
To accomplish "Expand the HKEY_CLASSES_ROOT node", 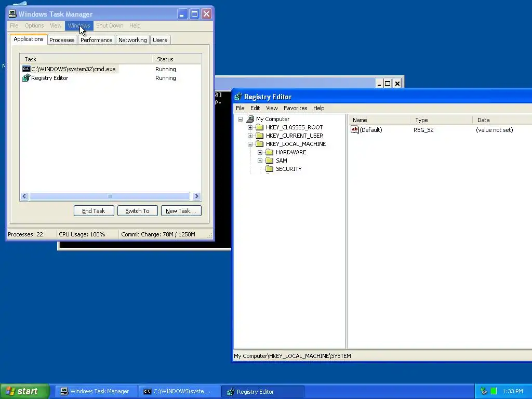I will pyautogui.click(x=250, y=128).
